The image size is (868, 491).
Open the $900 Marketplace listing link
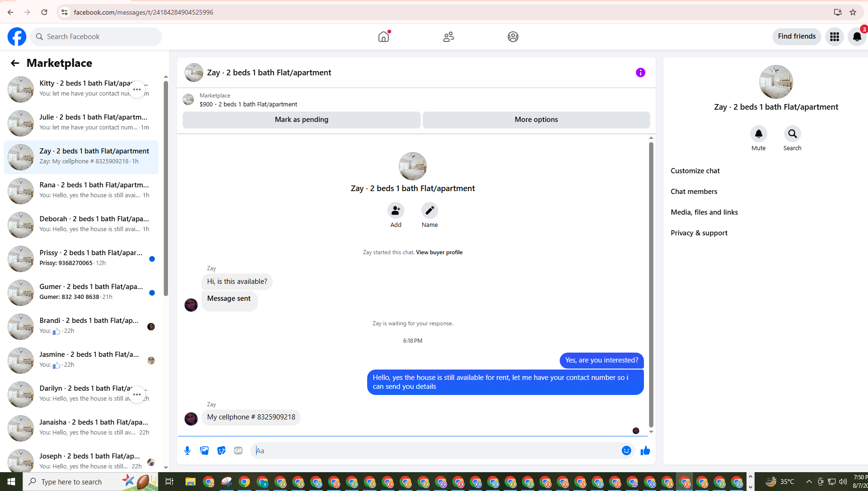(x=248, y=104)
